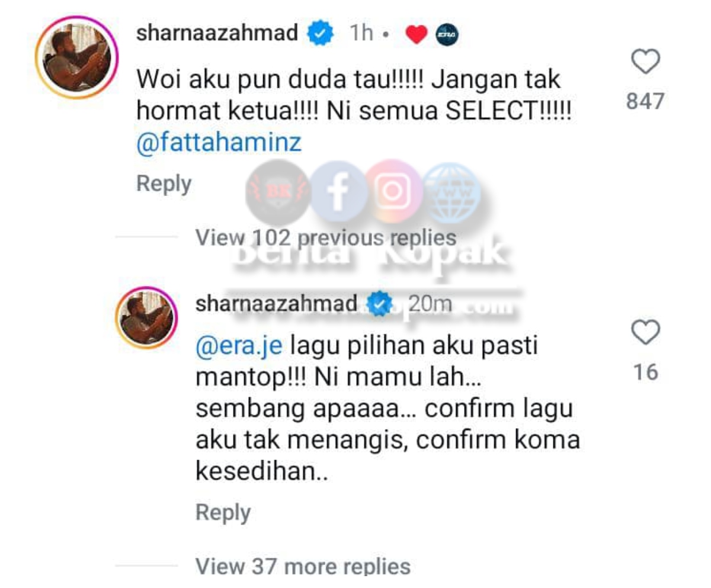
Task: Open the sharnaazahmad username on the top comment
Action: 217,34
